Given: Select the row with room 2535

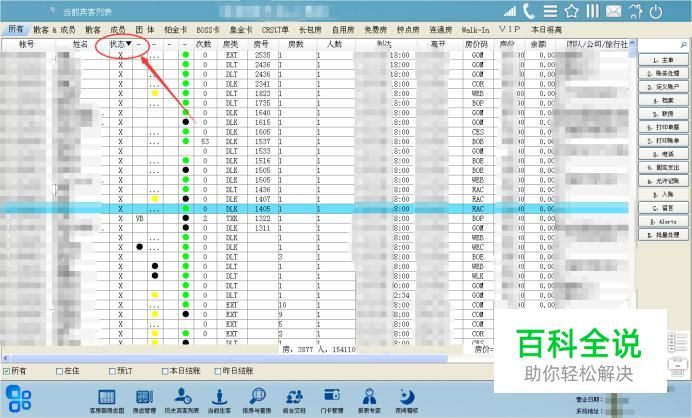Looking at the screenshot, I should pyautogui.click(x=314, y=55).
